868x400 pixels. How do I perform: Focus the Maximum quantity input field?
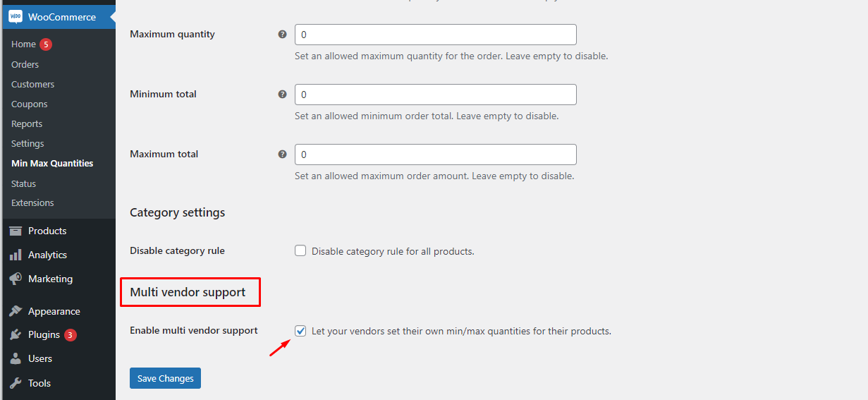tap(436, 35)
